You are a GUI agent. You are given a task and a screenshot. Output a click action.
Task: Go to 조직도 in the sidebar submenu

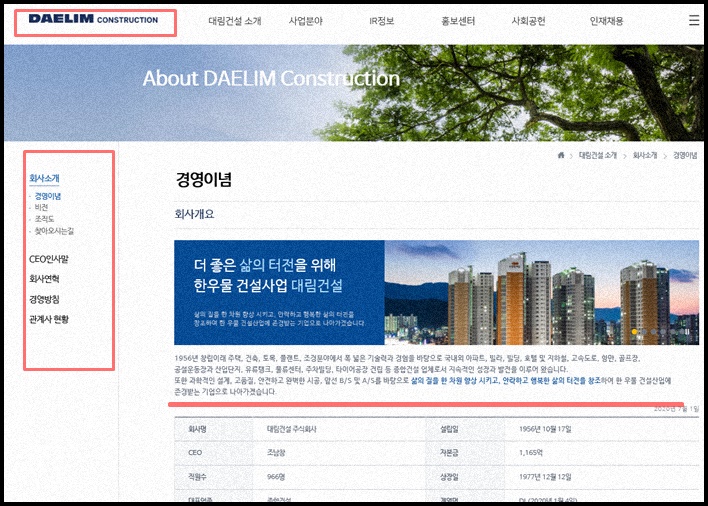pos(44,219)
